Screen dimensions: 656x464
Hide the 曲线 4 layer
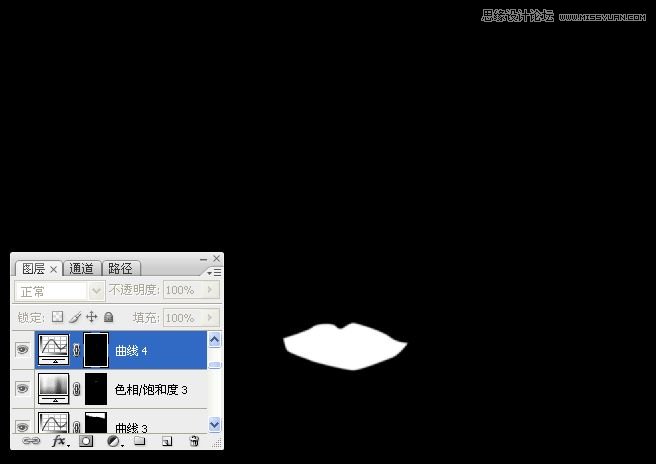pyautogui.click(x=23, y=350)
